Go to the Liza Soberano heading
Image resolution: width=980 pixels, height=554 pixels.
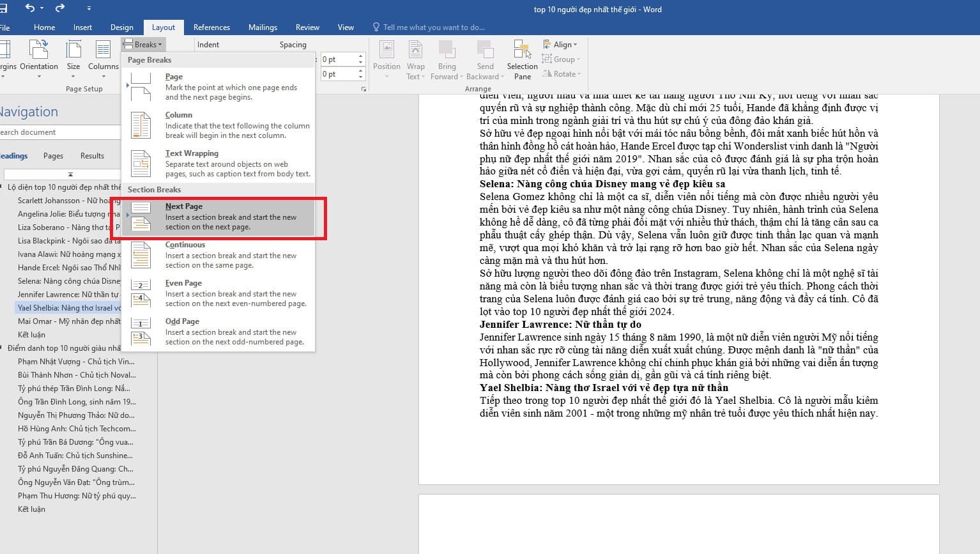[68, 227]
